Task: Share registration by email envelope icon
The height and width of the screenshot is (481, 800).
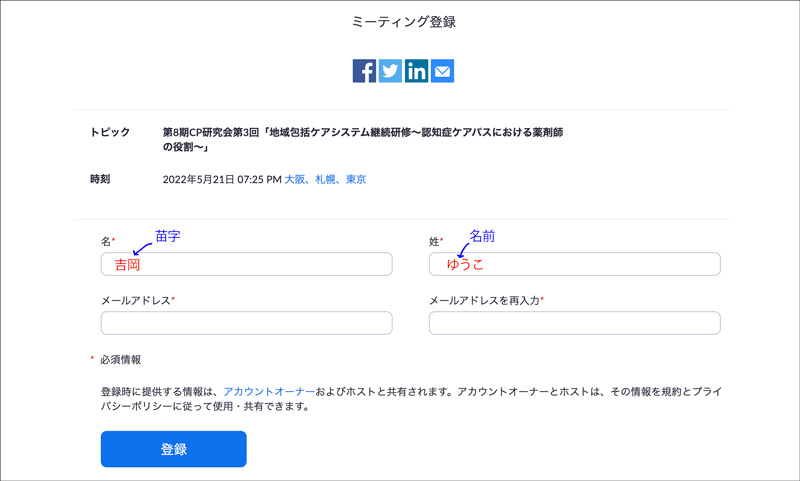Action: (x=442, y=71)
